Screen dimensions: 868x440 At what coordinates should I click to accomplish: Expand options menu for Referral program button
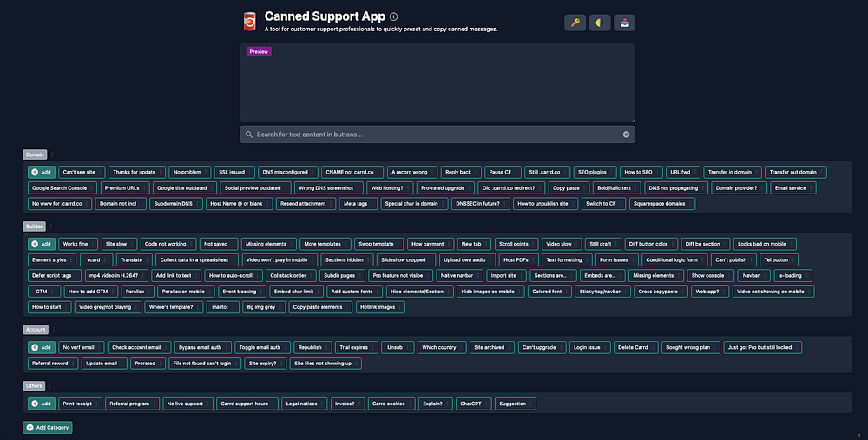(x=155, y=404)
